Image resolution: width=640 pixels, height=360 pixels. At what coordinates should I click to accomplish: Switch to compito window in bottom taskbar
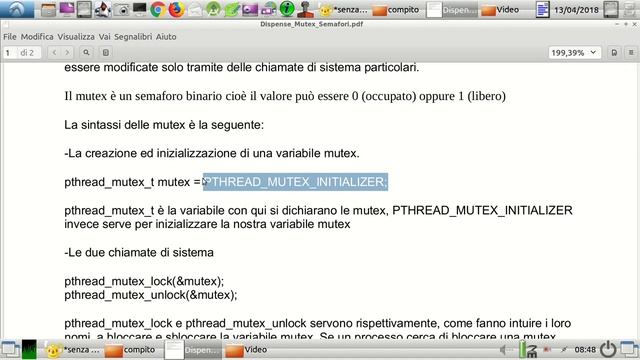[x=130, y=350]
